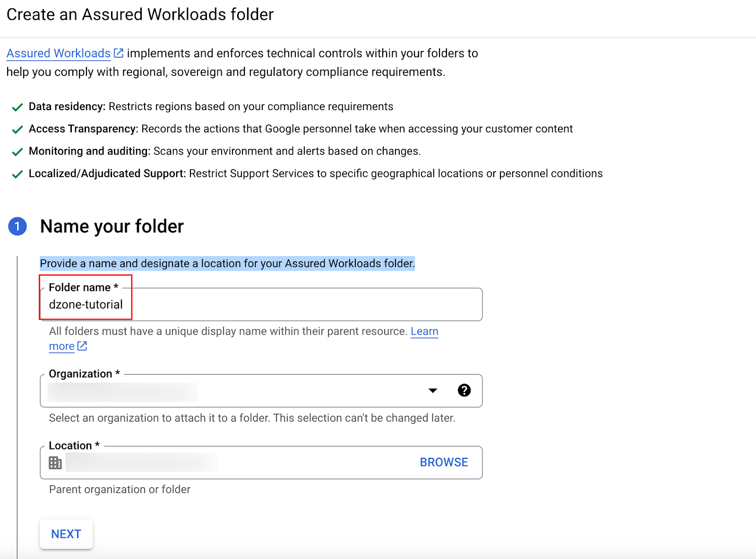Click the building icon inside the Location field

55,463
